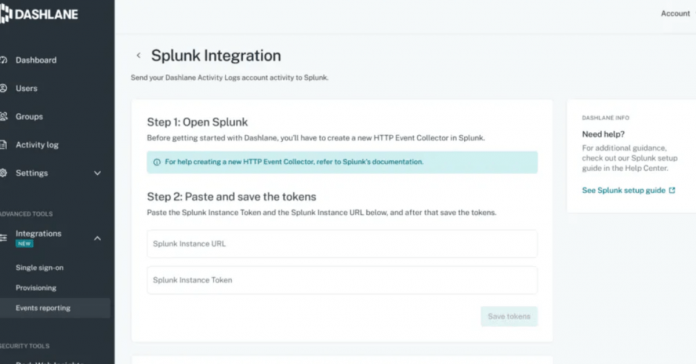Viewport: 696px width, 364px height.
Task: Select the Users icon in sidebar
Action: pos(3,88)
